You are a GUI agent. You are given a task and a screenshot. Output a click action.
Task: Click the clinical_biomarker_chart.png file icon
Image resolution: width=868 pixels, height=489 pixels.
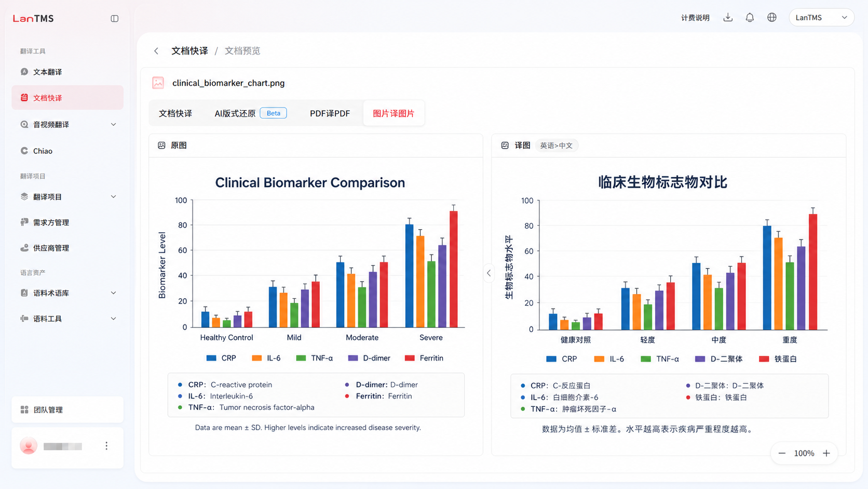click(x=158, y=83)
